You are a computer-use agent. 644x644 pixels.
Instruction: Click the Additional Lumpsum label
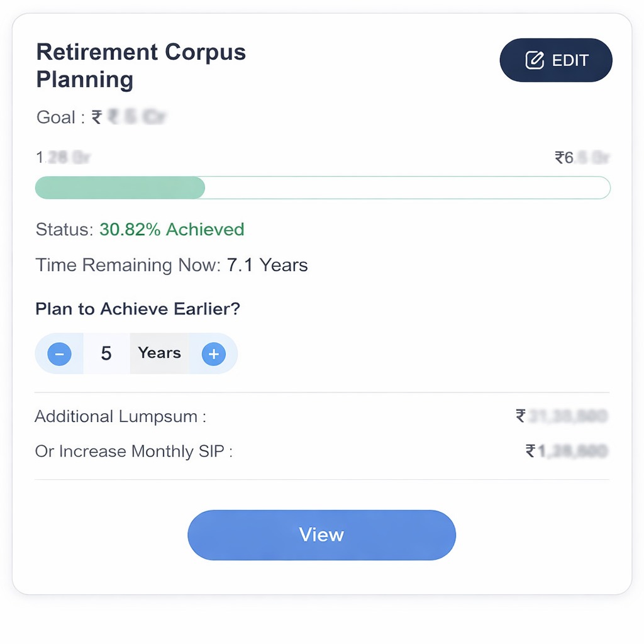point(120,416)
